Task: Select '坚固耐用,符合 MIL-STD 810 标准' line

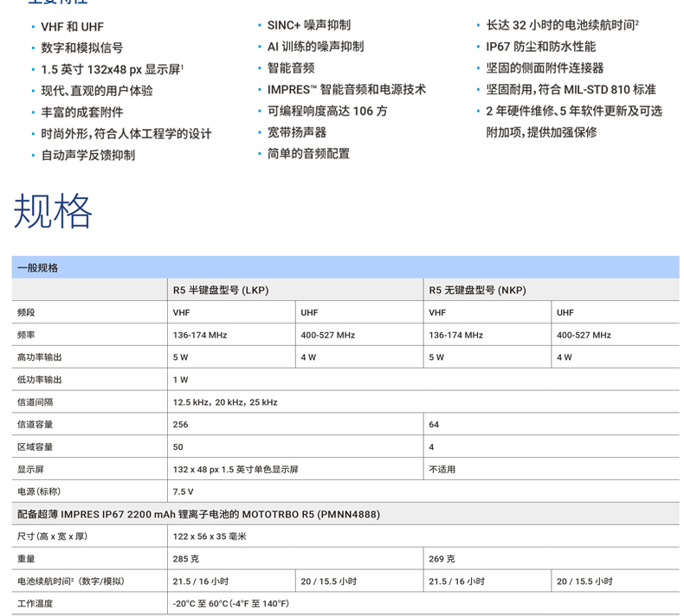Action: point(571,89)
